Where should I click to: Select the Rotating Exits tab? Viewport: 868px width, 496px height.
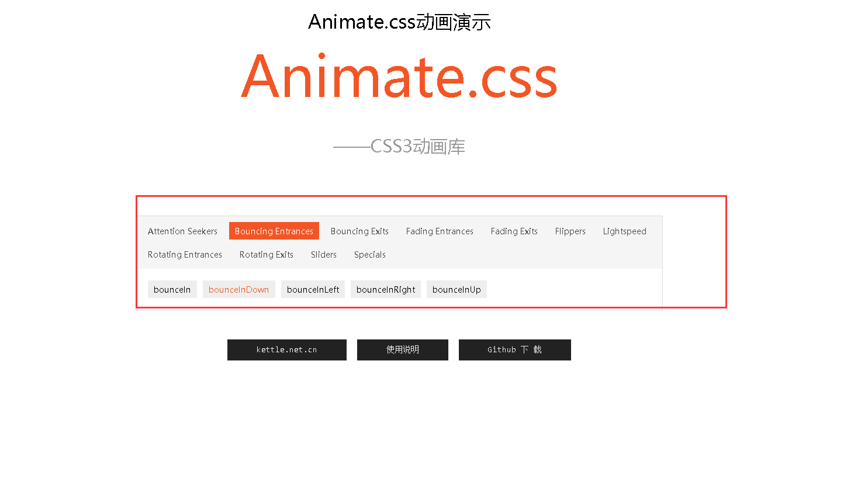click(267, 255)
